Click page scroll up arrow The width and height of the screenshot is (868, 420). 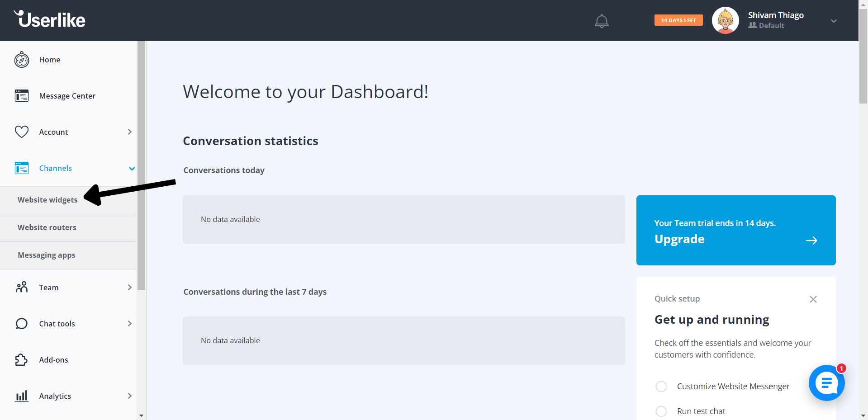coord(863,4)
